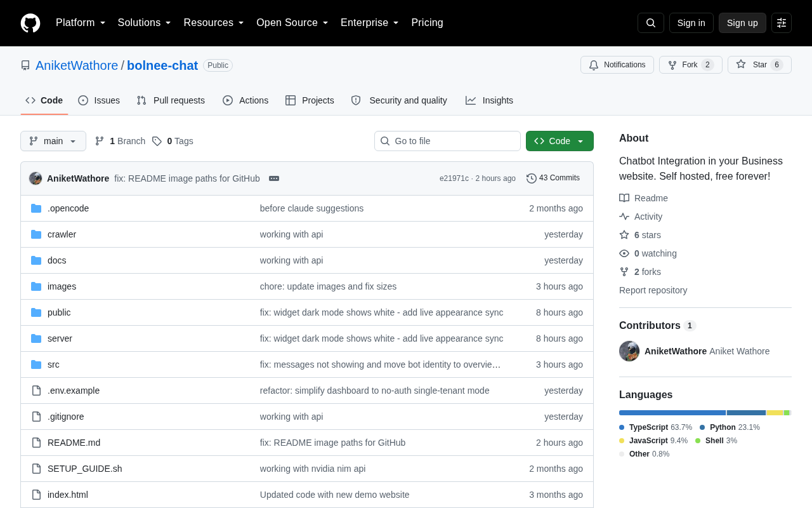
Task: Expand the Platform menu
Action: point(81,23)
